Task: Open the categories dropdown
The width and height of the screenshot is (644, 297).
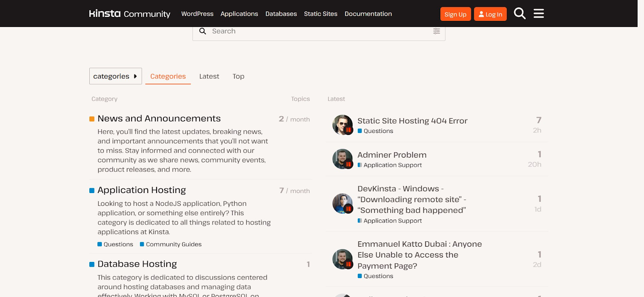Action: [116, 76]
